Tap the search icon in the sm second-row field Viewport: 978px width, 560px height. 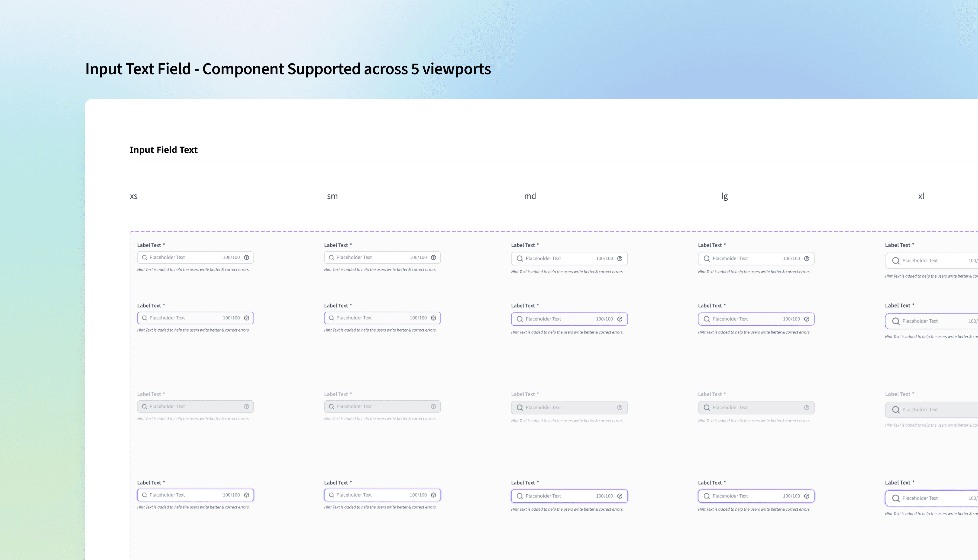pos(331,318)
